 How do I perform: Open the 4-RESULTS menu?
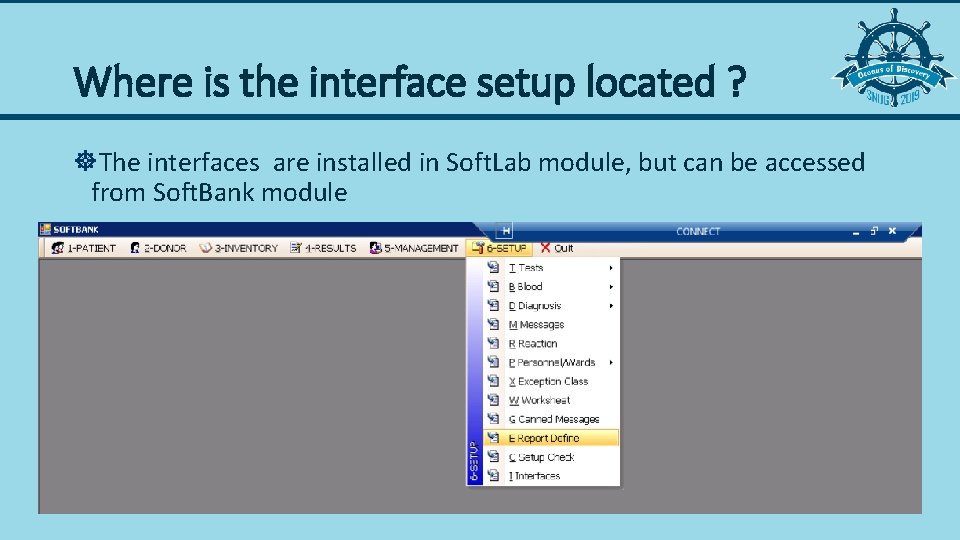[323, 248]
